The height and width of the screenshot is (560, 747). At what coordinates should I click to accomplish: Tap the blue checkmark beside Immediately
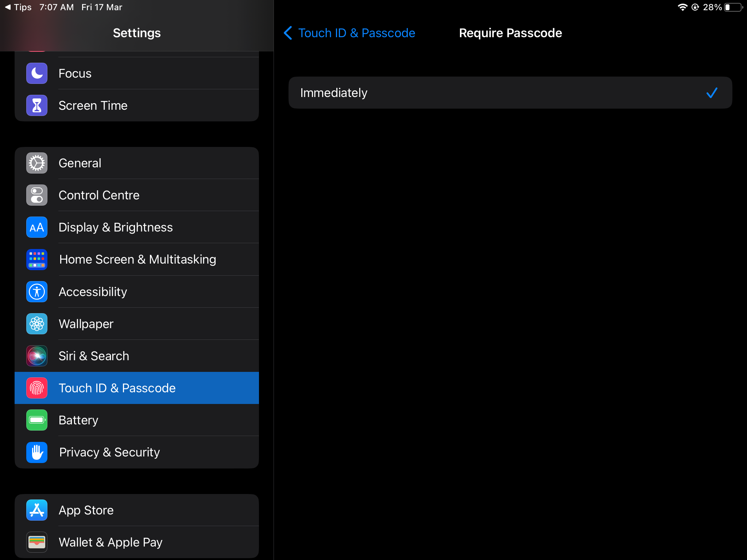pos(712,93)
